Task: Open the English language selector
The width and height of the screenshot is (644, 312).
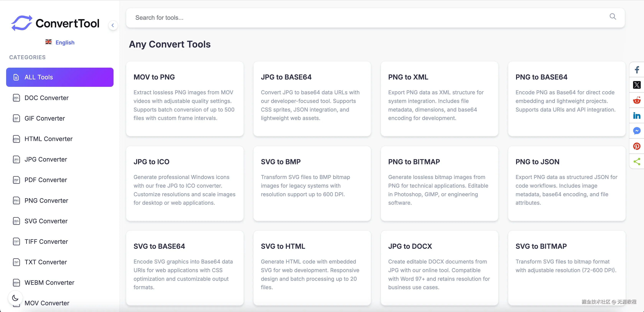Action: [x=60, y=43]
